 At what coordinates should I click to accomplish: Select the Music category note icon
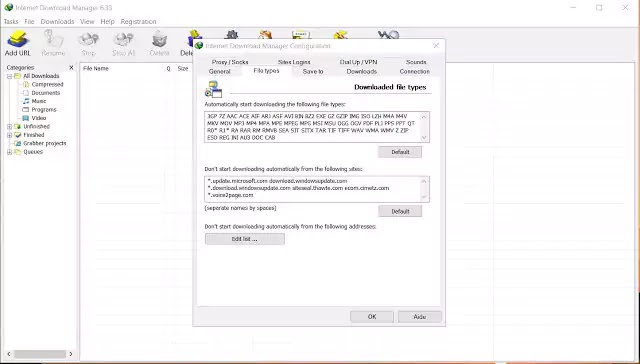tap(26, 101)
